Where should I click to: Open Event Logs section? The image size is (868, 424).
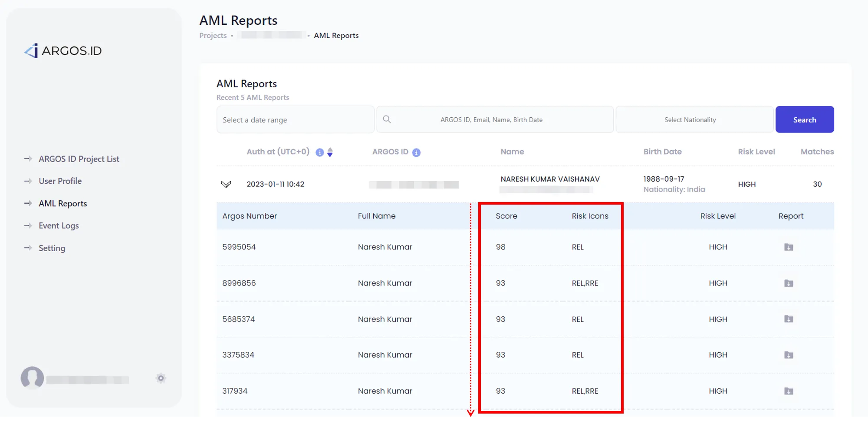(59, 225)
